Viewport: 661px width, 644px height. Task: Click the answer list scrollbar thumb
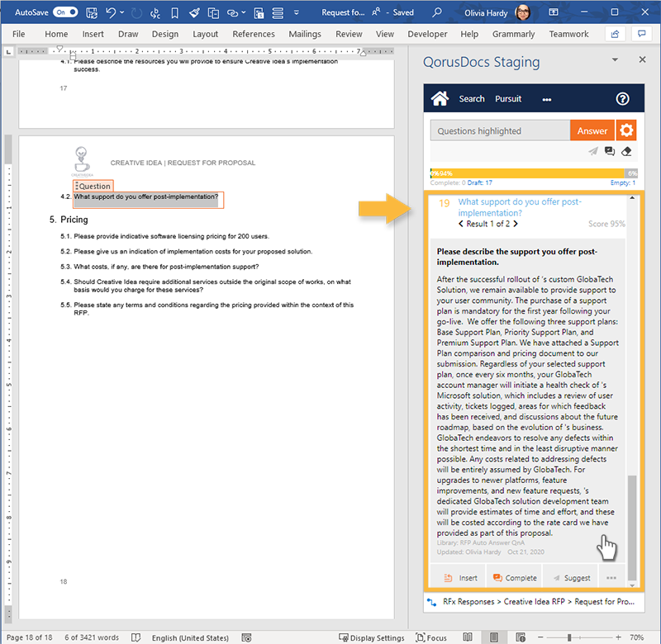(632, 528)
